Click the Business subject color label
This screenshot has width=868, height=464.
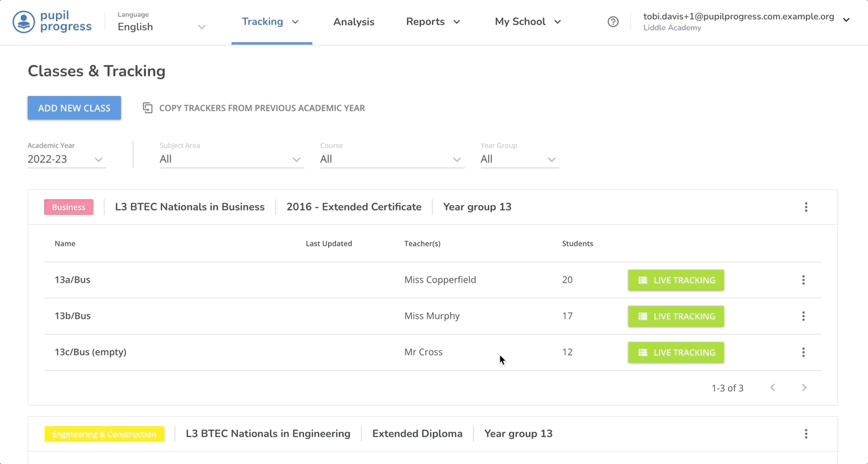point(68,206)
